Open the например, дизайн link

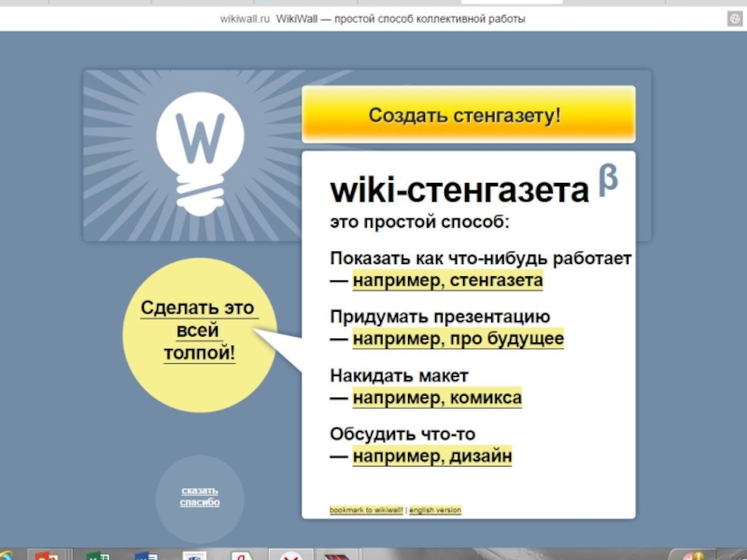coord(432,456)
